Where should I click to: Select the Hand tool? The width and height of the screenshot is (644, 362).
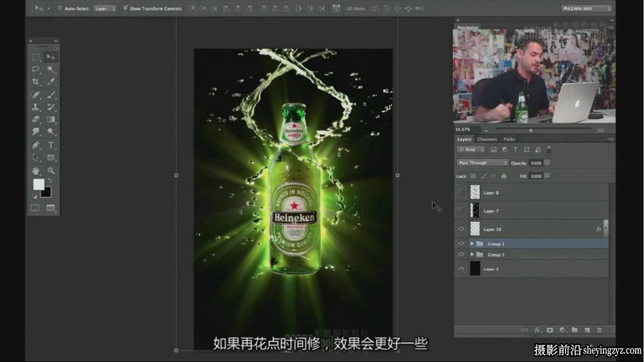pos(36,171)
